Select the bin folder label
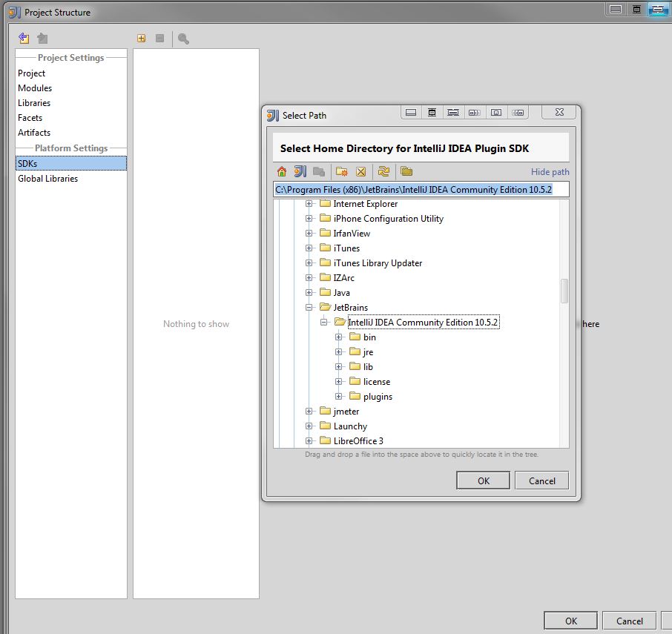Viewport: 672px width, 634px height. 369,337
